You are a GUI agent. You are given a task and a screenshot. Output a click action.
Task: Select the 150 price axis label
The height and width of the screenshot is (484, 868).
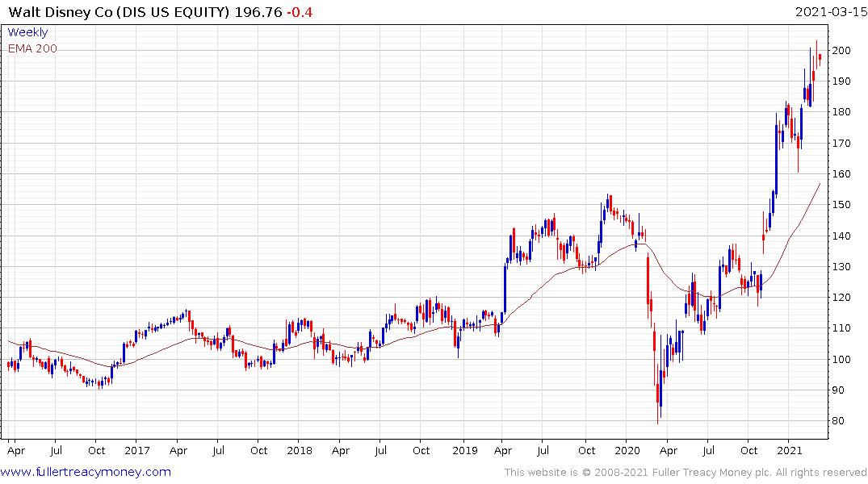point(841,205)
